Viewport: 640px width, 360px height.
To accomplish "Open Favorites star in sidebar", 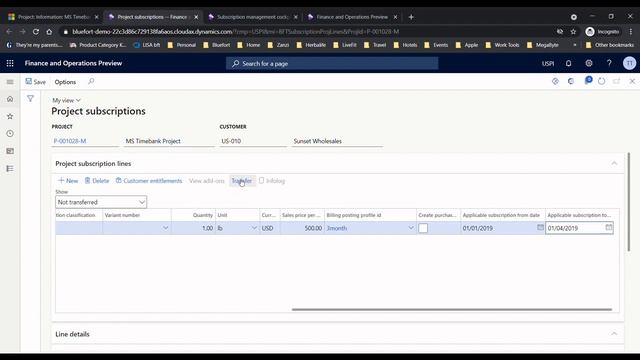I will 10,116.
